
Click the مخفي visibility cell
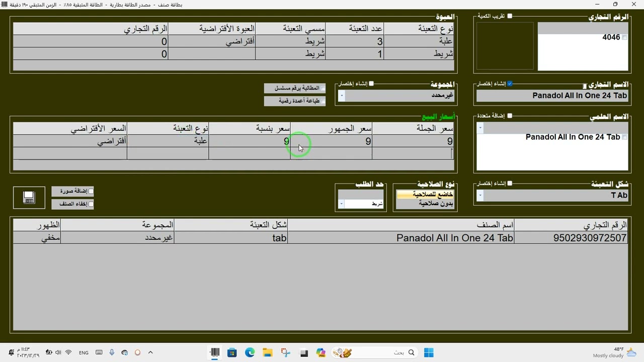[37, 238]
